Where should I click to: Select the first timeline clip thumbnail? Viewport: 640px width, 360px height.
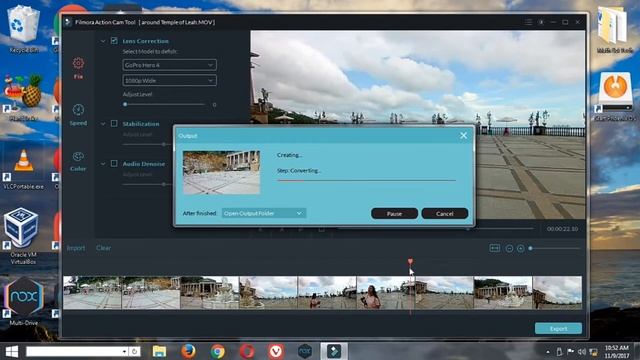92,293
